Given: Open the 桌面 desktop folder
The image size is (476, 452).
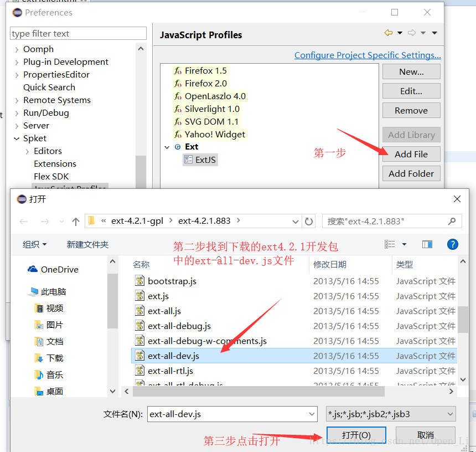Looking at the screenshot, I should click(x=49, y=392).
